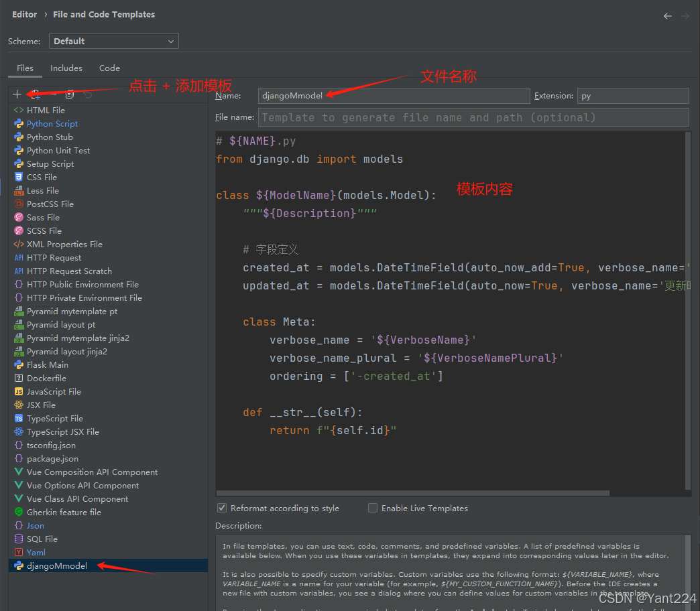Click the back arrow navigation icon
Screen dimensions: 700x611
pyautogui.click(x=667, y=16)
